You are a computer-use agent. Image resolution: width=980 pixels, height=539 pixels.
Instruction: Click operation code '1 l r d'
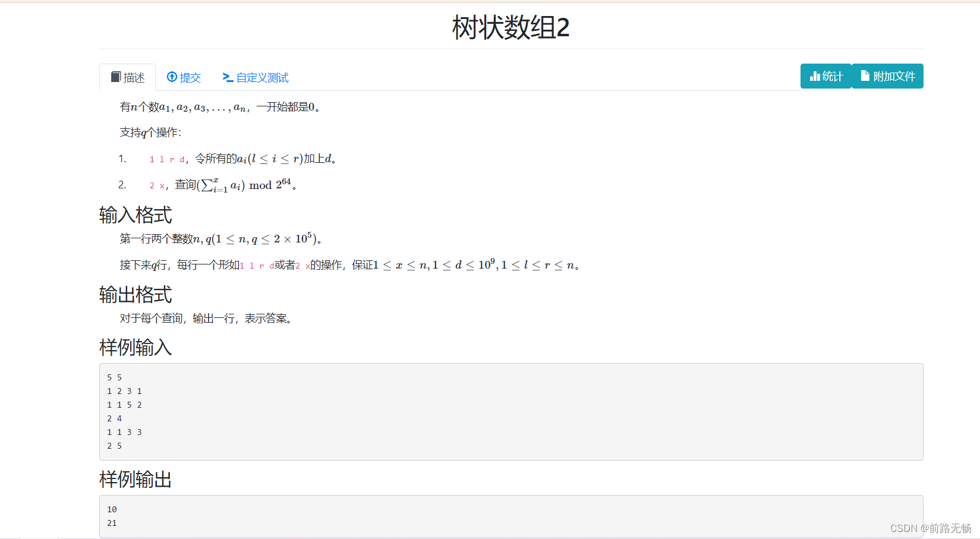[167, 159]
